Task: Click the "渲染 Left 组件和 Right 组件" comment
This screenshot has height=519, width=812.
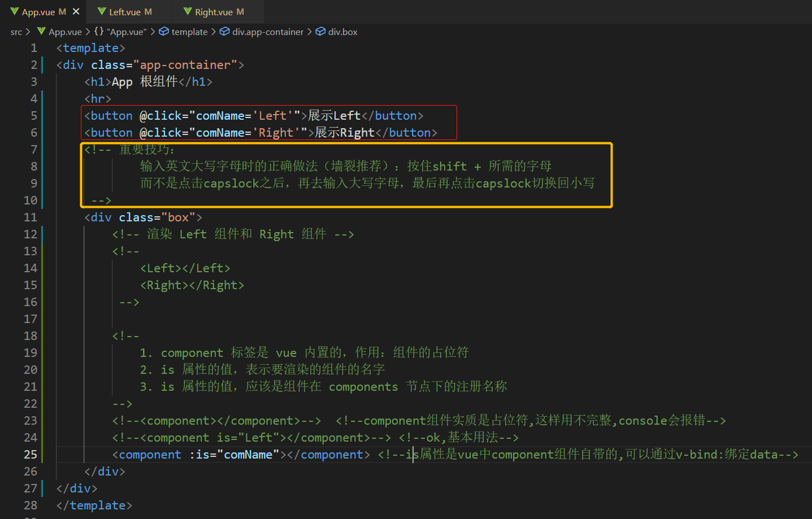Action: click(x=233, y=234)
